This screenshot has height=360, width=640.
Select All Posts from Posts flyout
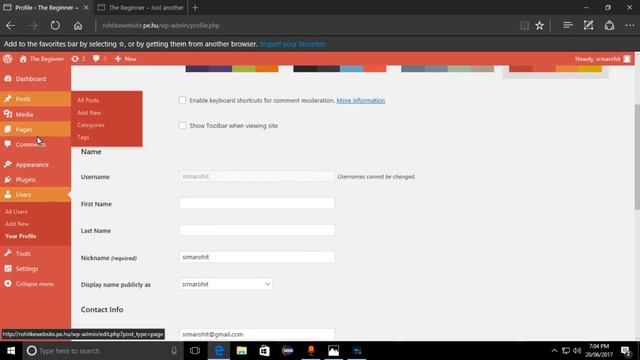click(88, 100)
